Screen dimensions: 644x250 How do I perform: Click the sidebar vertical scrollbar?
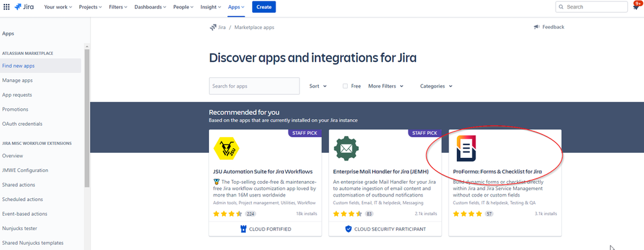tap(86, 119)
